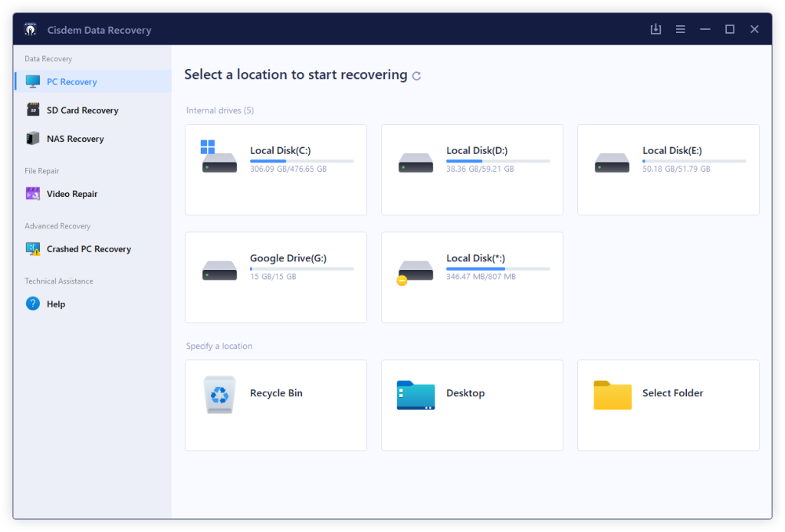This screenshot has height=532, width=785.
Task: Click the Local Disk(C:) usage bar
Action: click(302, 161)
